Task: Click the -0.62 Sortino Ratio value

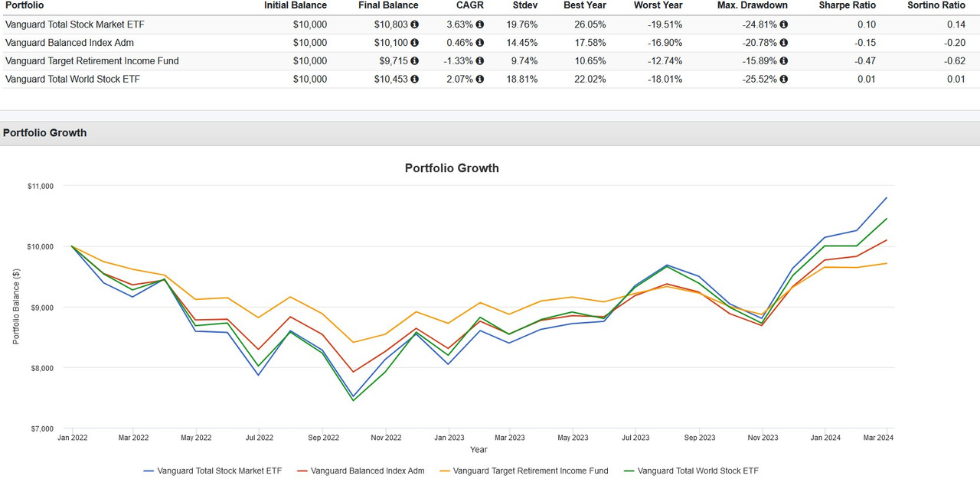Action: 953,61
